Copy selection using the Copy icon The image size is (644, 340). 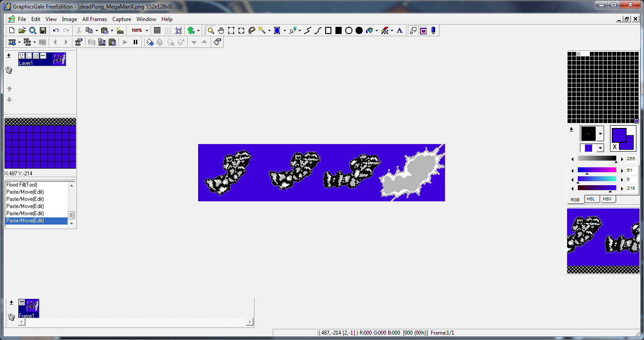pos(89,30)
